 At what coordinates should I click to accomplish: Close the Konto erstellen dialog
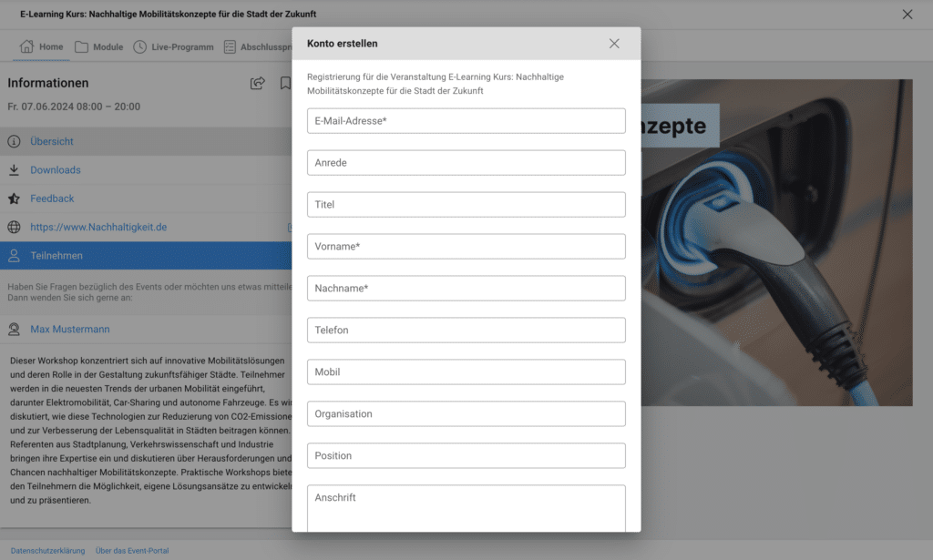[614, 44]
